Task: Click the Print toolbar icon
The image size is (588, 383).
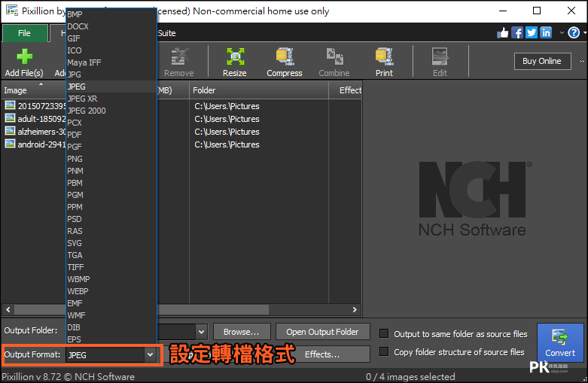Action: pos(384,56)
